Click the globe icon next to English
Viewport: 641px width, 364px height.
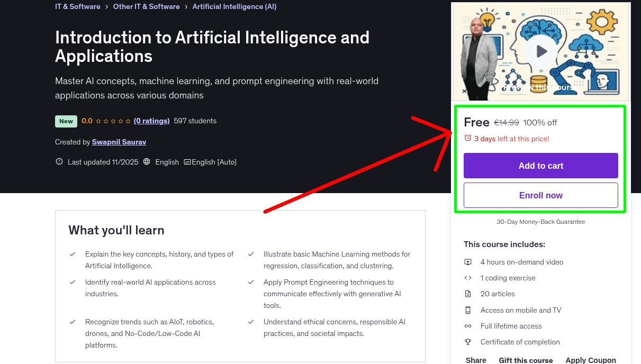[147, 162]
